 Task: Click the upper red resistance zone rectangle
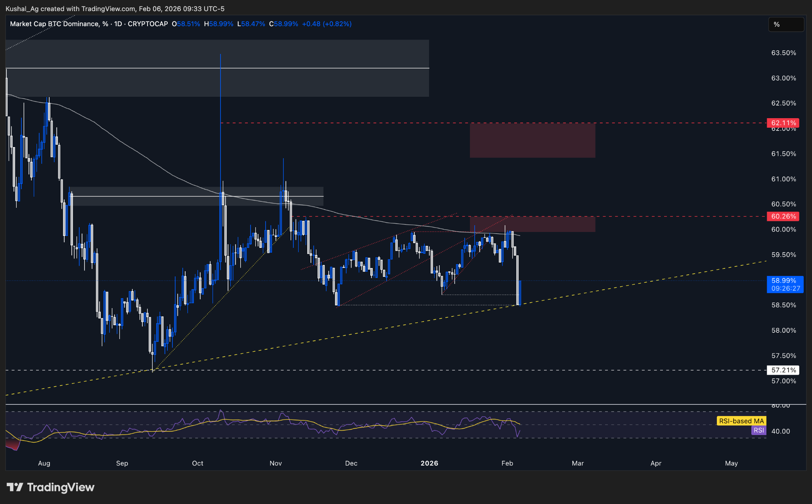click(532, 141)
